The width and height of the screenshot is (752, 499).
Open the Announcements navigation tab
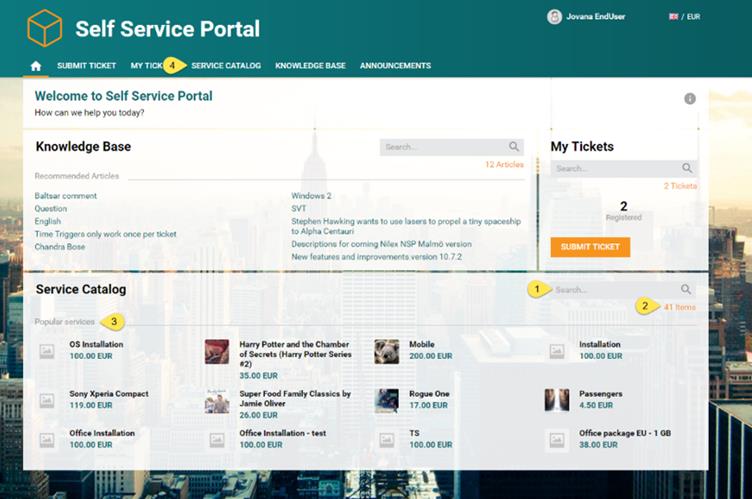click(x=395, y=66)
